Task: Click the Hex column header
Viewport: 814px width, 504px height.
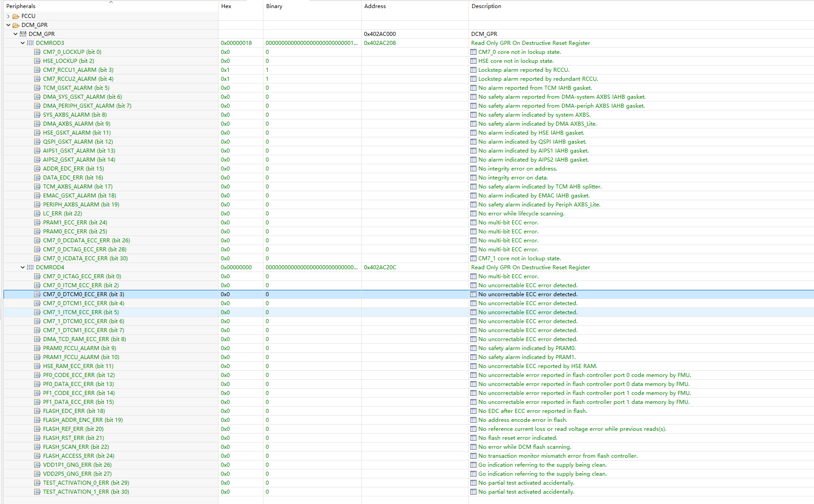Action: pyautogui.click(x=241, y=6)
